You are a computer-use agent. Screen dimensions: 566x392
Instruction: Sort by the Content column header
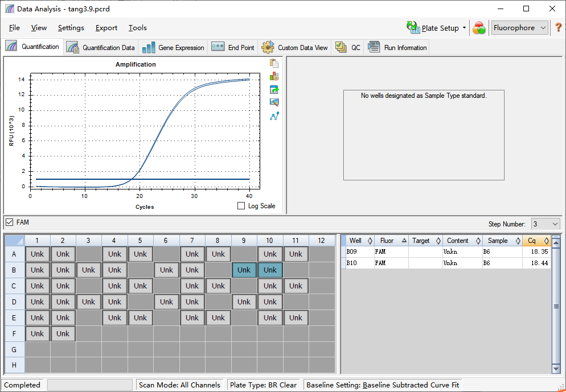click(462, 241)
